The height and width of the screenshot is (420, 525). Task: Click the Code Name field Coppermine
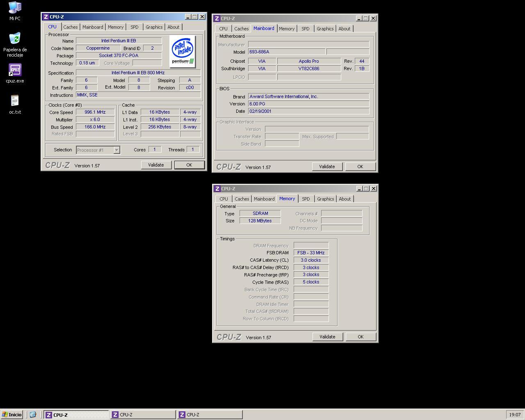point(98,48)
